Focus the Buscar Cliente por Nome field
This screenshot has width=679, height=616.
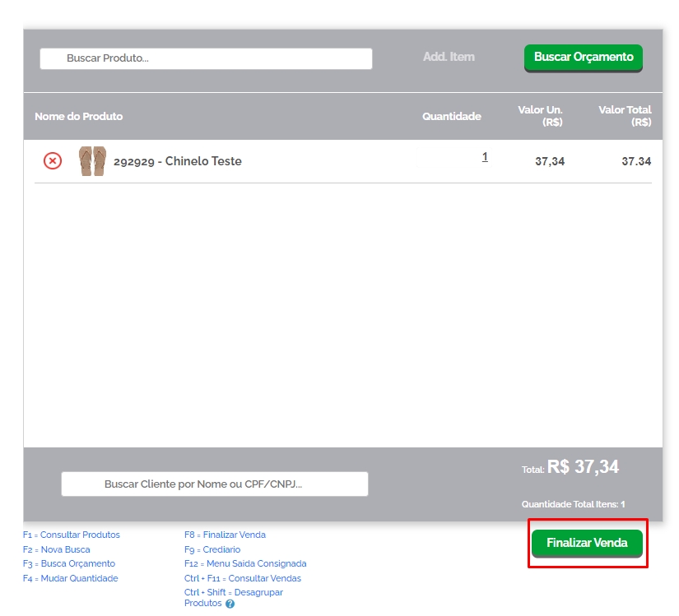pos(214,484)
